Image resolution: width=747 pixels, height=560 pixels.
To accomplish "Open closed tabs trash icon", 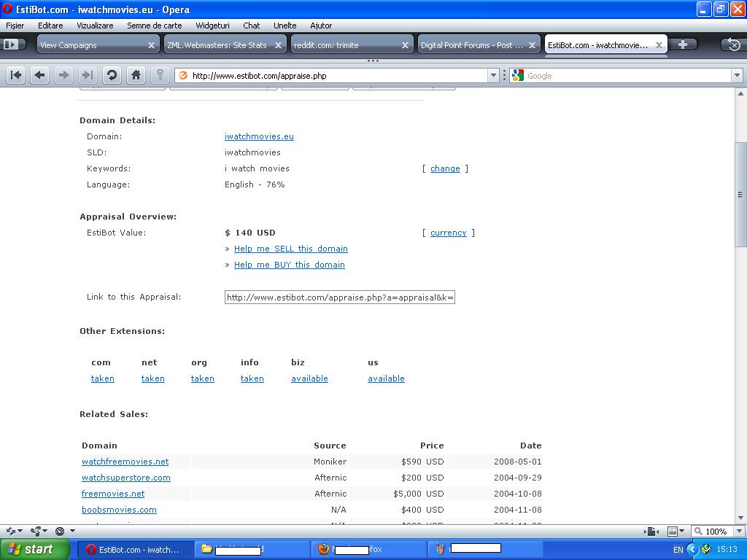I will pyautogui.click(x=733, y=44).
